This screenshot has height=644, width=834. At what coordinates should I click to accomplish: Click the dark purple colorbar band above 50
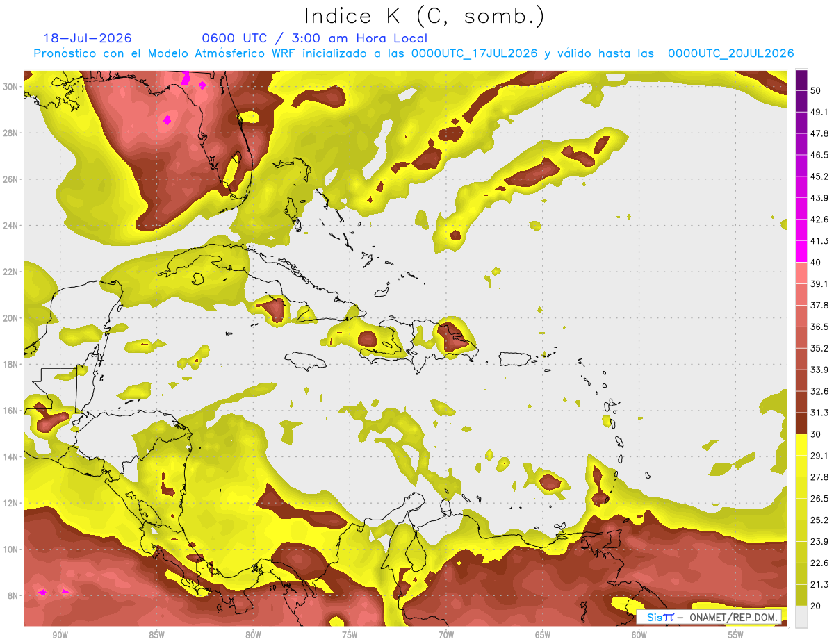coord(802,80)
